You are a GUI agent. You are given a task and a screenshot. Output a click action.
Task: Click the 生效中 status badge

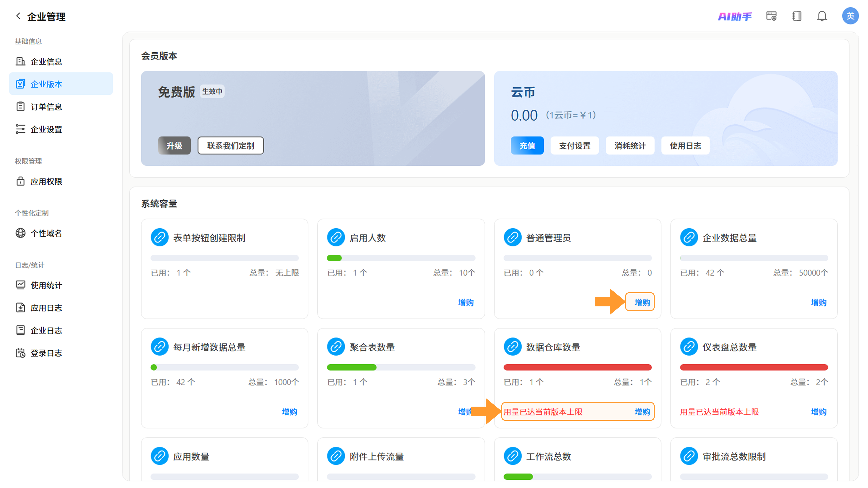pos(212,91)
